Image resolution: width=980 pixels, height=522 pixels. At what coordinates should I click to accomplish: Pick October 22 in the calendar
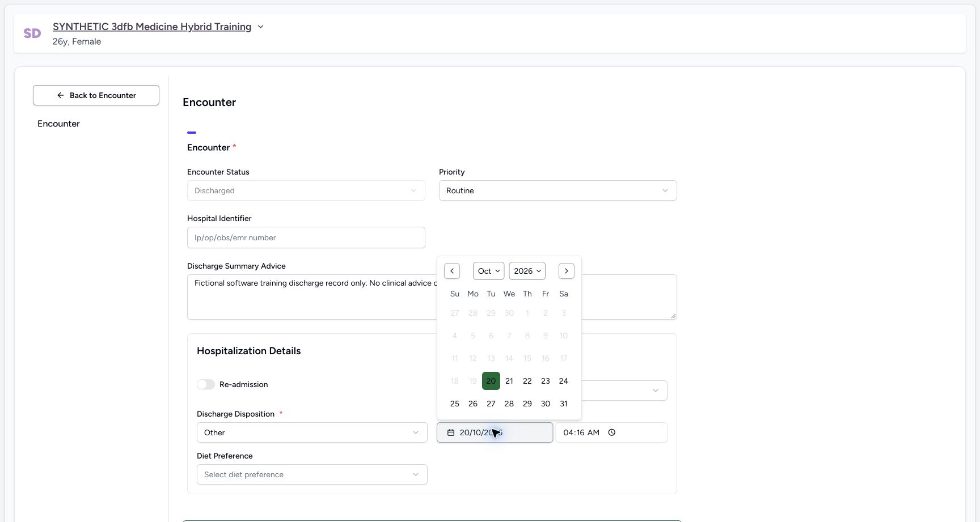point(527,381)
